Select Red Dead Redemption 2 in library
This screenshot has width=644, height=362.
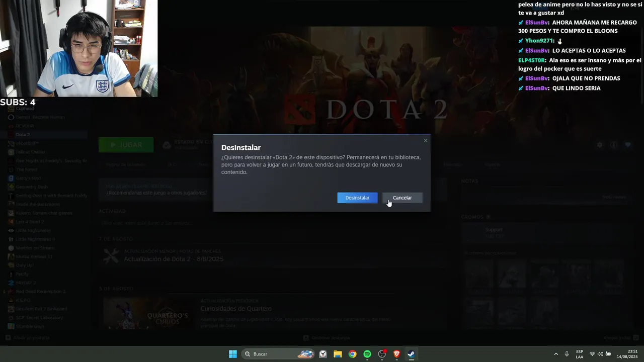pyautogui.click(x=41, y=292)
